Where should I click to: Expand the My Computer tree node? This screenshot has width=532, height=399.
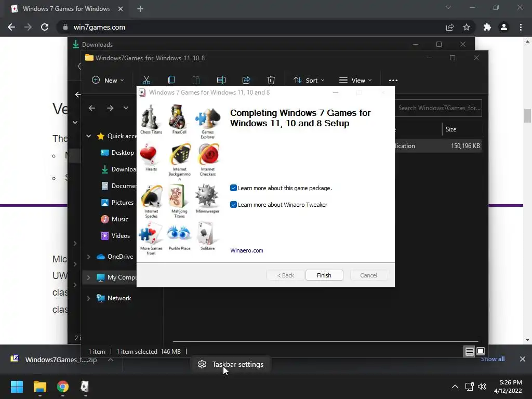click(88, 277)
